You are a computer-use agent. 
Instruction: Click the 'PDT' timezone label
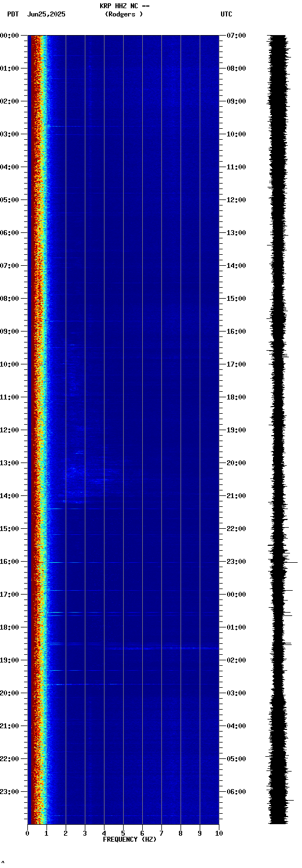click(13, 14)
